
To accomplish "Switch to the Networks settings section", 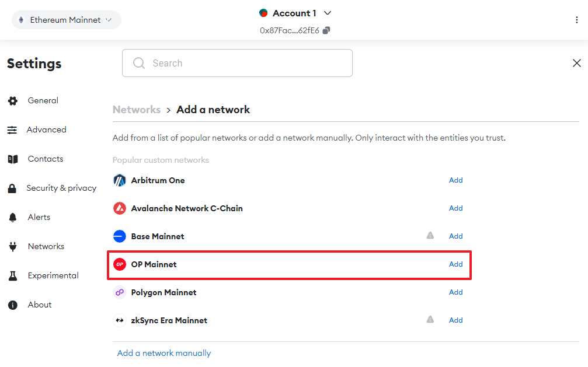I will click(46, 246).
